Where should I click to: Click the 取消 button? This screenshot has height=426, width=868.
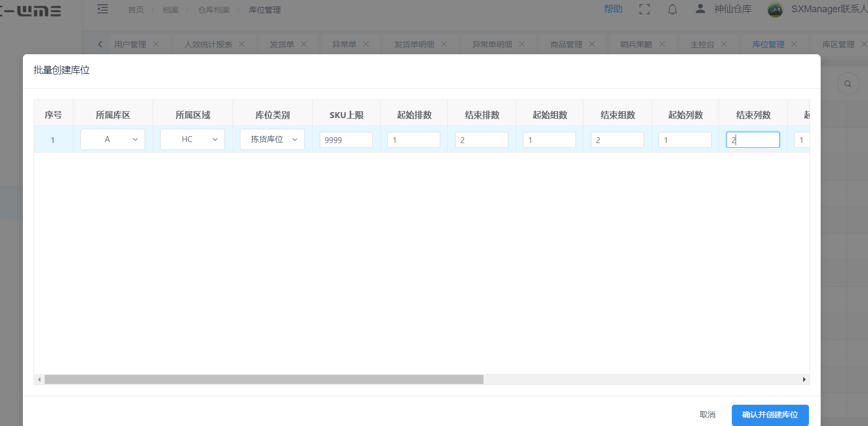tap(707, 415)
